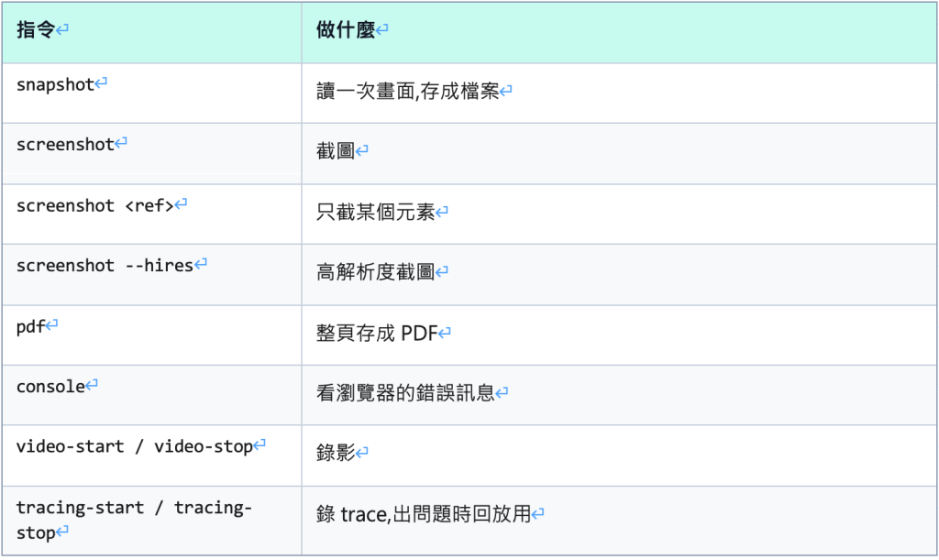Click the screenshot --hires command
939x560 pixels.
[105, 266]
